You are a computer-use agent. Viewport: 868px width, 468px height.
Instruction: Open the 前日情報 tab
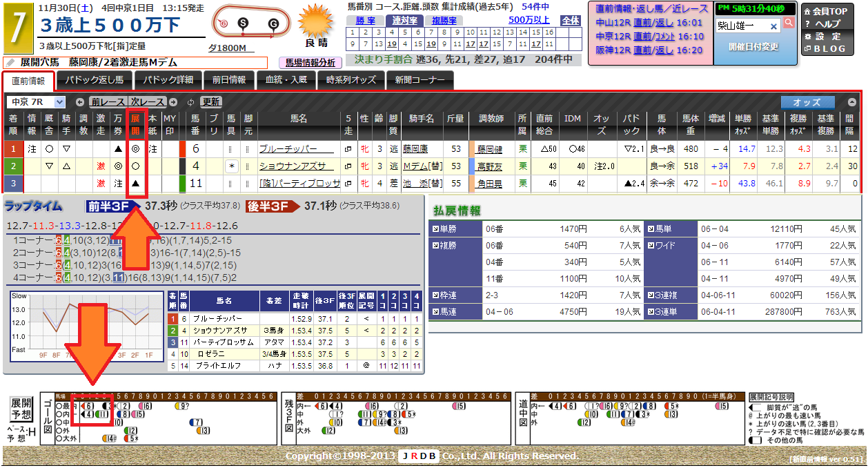(x=229, y=80)
